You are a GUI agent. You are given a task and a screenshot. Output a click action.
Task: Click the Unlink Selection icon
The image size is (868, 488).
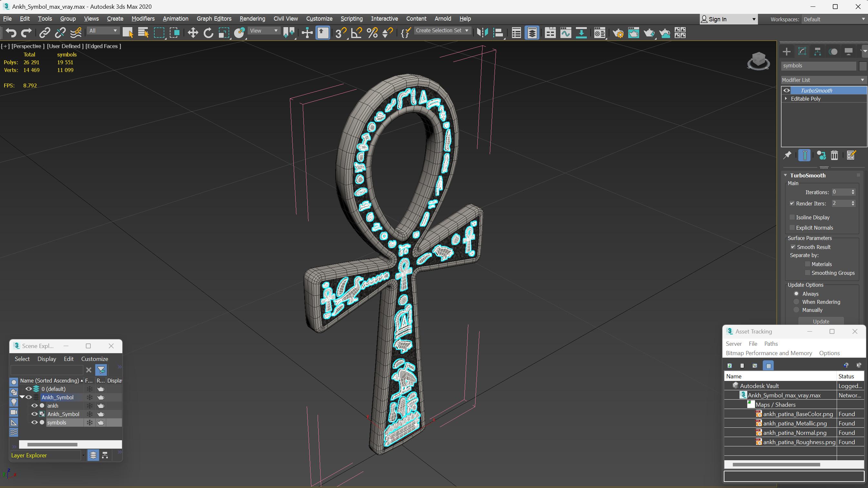click(x=60, y=33)
